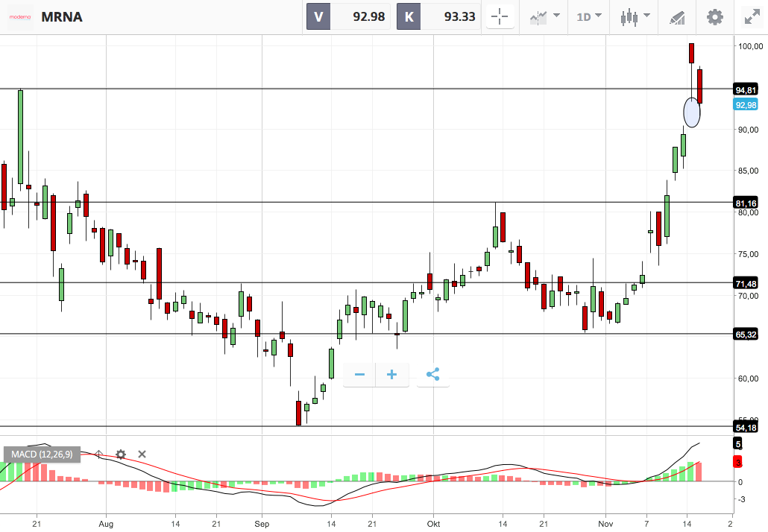Click the Aug label on the time axis
The height and width of the screenshot is (532, 768).
pos(106,524)
